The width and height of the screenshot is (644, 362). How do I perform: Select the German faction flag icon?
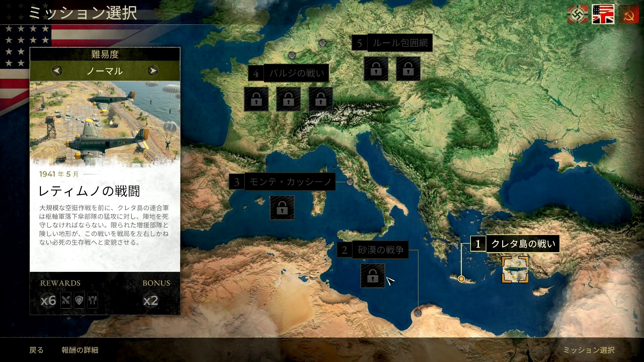[577, 14]
